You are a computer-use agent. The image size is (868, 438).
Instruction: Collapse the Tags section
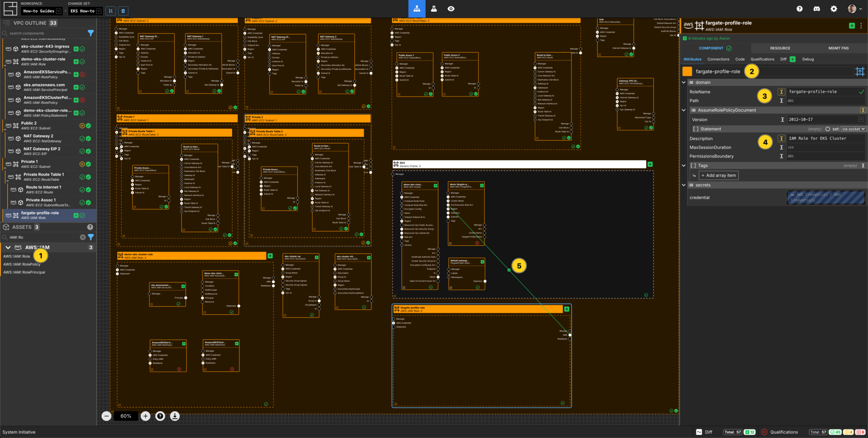[684, 166]
